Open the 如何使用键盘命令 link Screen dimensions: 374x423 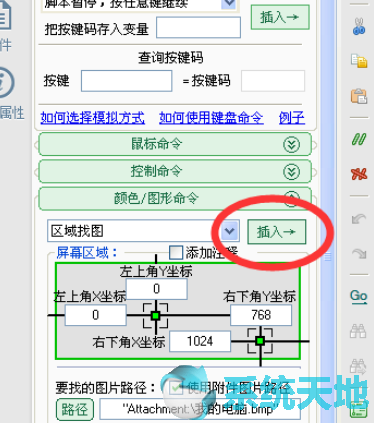point(211,118)
